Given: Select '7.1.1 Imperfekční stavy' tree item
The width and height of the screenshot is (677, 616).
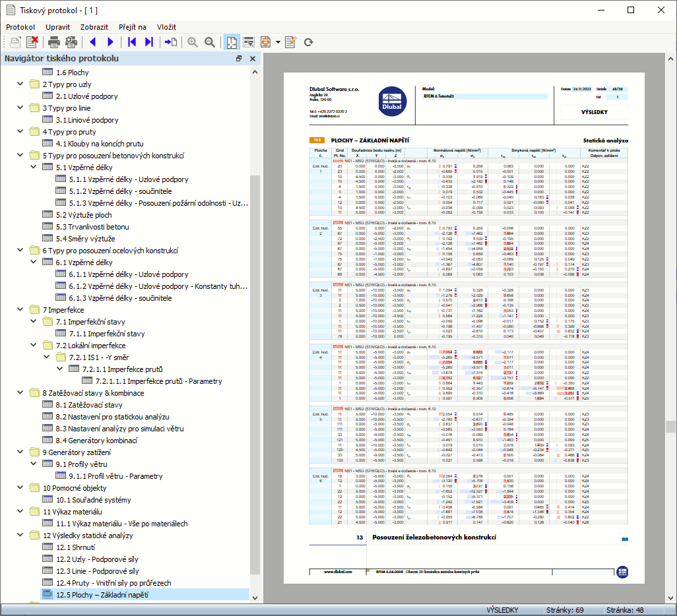Looking at the screenshot, I should pos(107,334).
